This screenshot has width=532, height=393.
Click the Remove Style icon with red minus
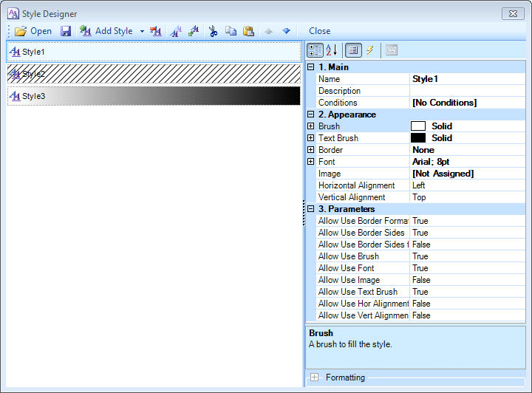pyautogui.click(x=156, y=31)
